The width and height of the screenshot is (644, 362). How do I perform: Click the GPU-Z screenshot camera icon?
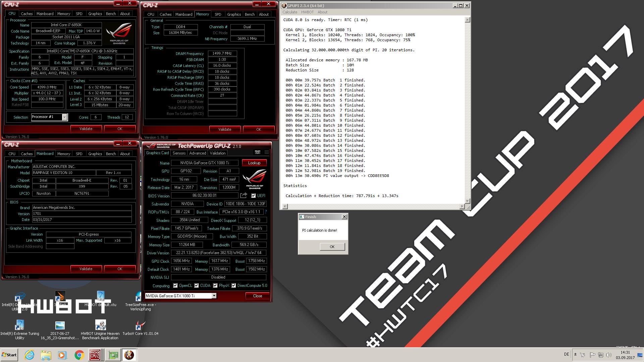pyautogui.click(x=258, y=152)
